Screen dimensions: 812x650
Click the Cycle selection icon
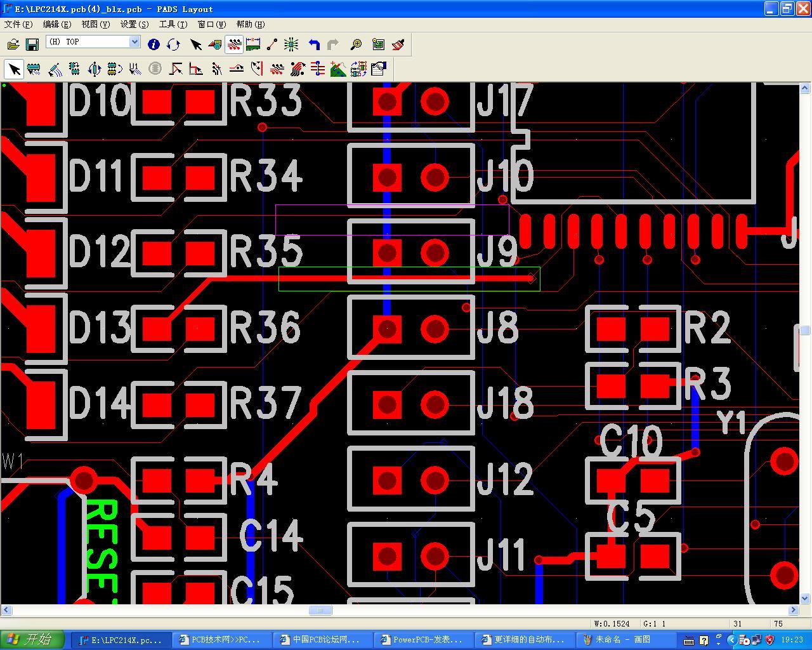[x=173, y=44]
